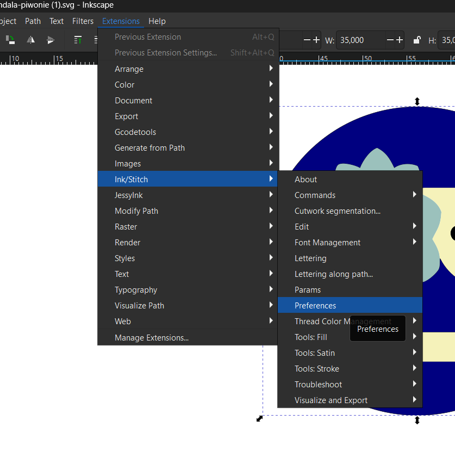The height and width of the screenshot is (476, 455).
Task: Open Ink/Stitch Params
Action: [350, 290]
